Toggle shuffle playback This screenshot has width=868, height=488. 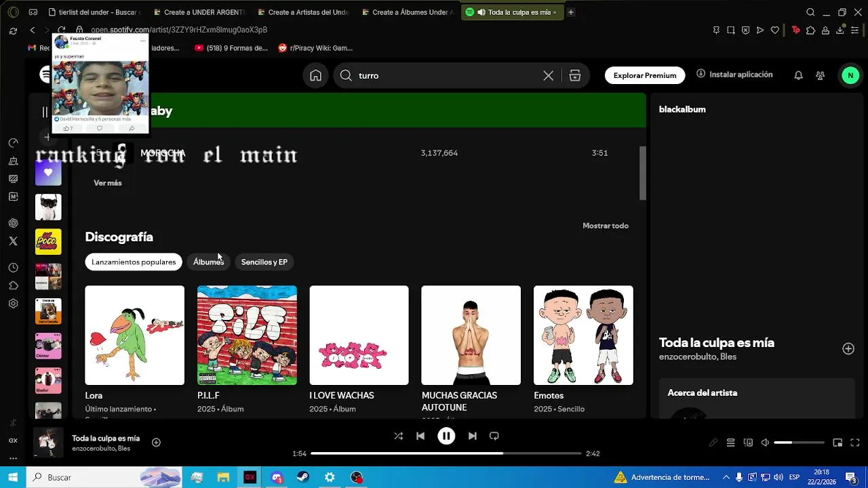tap(398, 436)
